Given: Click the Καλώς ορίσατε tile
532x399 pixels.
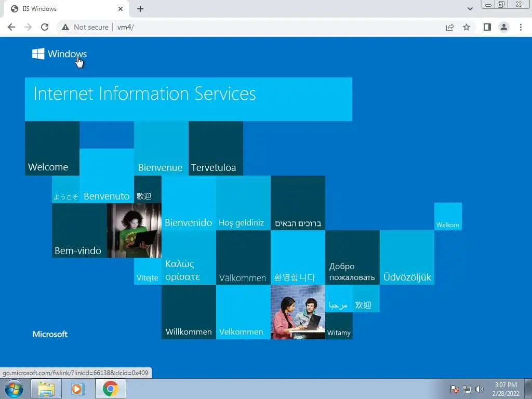Looking at the screenshot, I should point(189,258).
